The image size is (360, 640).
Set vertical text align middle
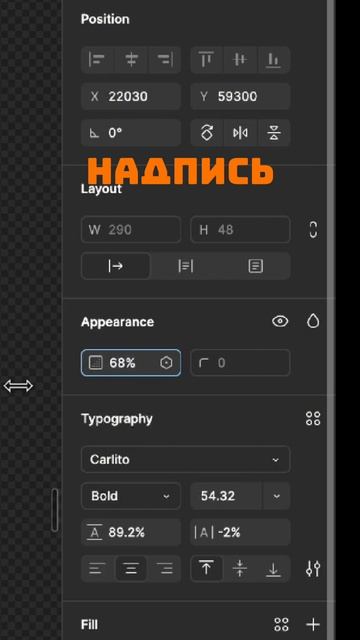240,569
